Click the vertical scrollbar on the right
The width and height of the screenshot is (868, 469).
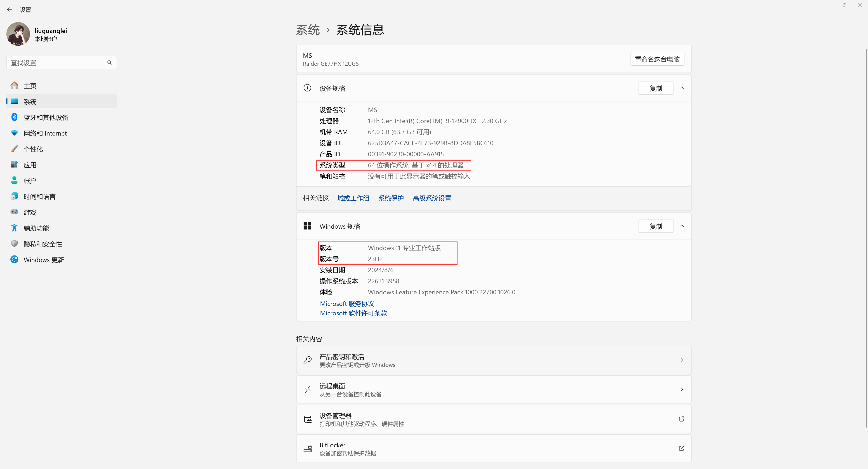coord(866,236)
